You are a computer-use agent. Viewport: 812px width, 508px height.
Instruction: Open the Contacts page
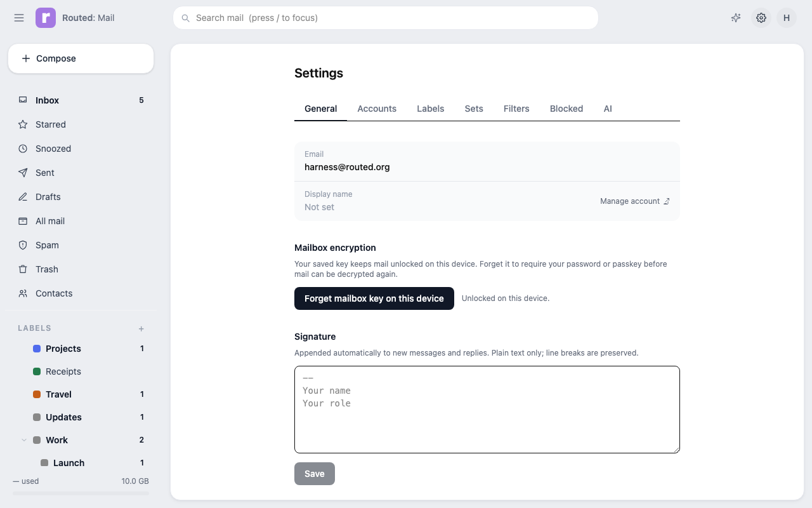tap(81, 293)
